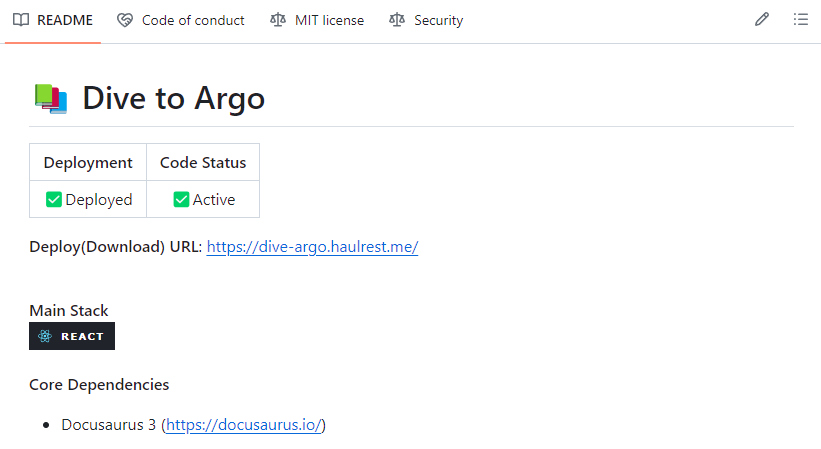Viewport: 821px width, 449px height.
Task: Click the scale icon beside MIT license
Action: point(278,20)
